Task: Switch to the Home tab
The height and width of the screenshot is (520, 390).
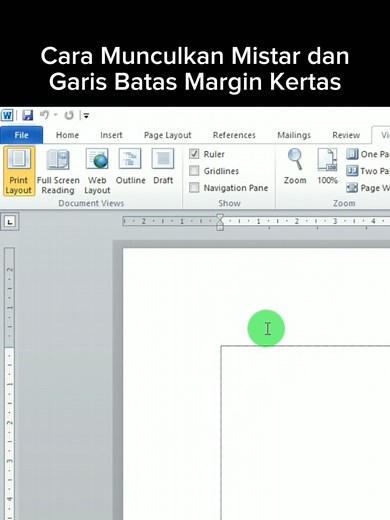Action: 67,135
